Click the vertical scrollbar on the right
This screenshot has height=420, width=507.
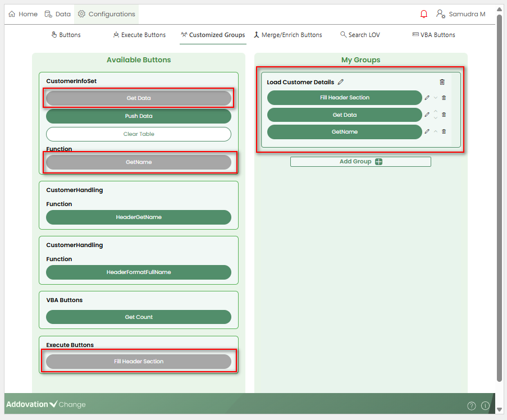pyautogui.click(x=499, y=197)
